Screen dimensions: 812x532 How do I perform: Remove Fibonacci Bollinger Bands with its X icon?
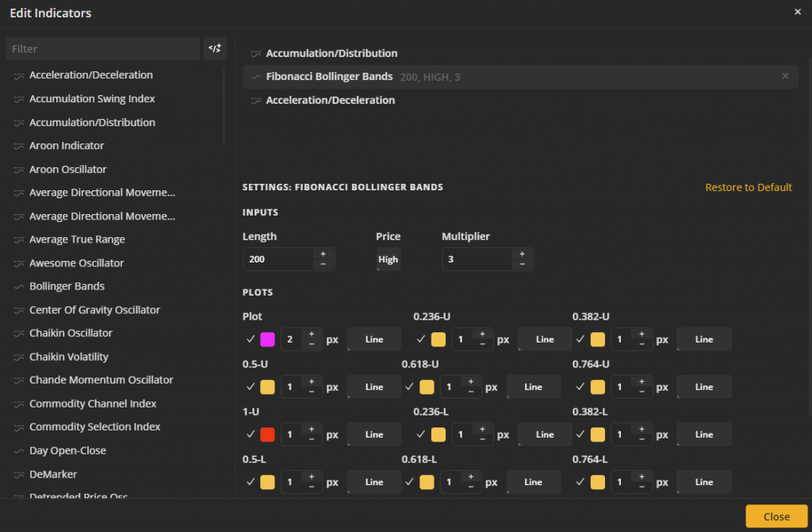pyautogui.click(x=785, y=76)
